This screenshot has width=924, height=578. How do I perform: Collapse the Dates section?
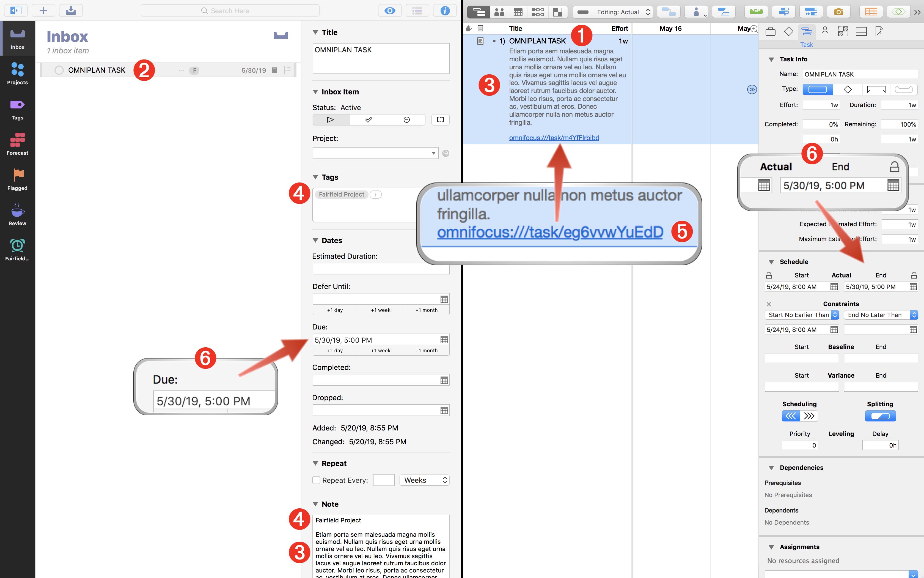(x=315, y=241)
